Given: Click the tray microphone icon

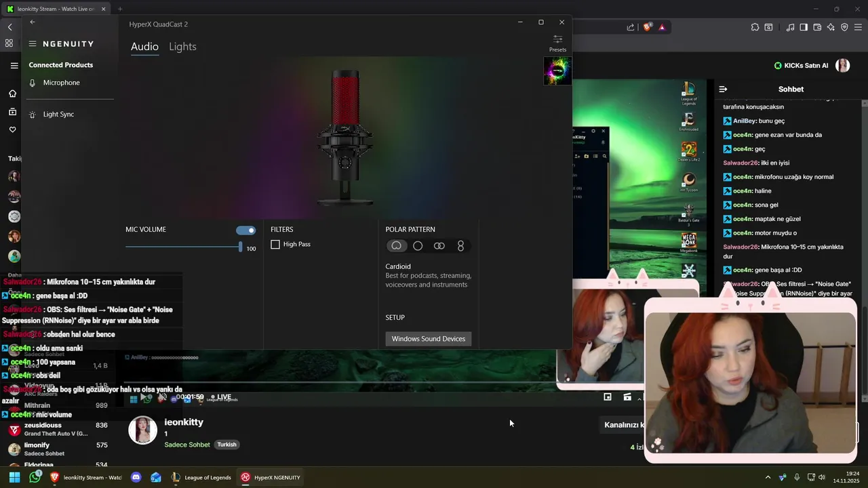Looking at the screenshot, I should (797, 477).
